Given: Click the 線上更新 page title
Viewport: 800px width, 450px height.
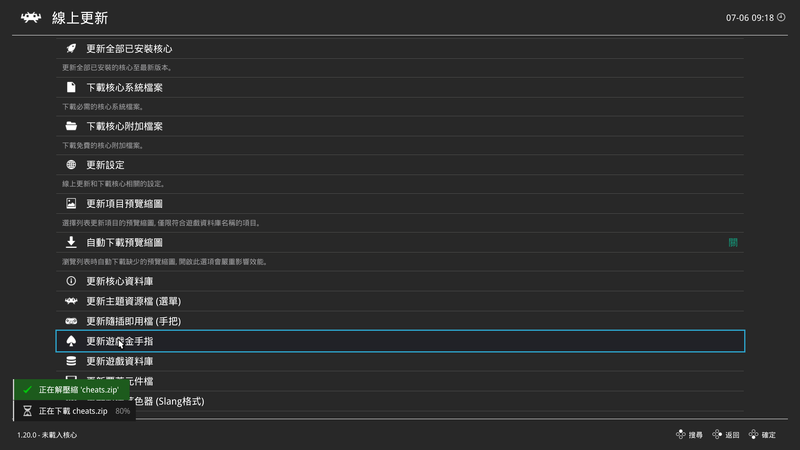Looking at the screenshot, I should pos(80,18).
